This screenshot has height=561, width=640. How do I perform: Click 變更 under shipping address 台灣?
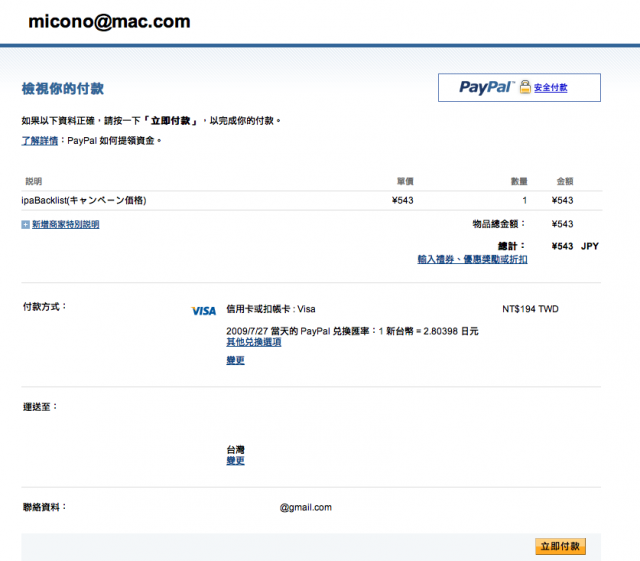236,461
